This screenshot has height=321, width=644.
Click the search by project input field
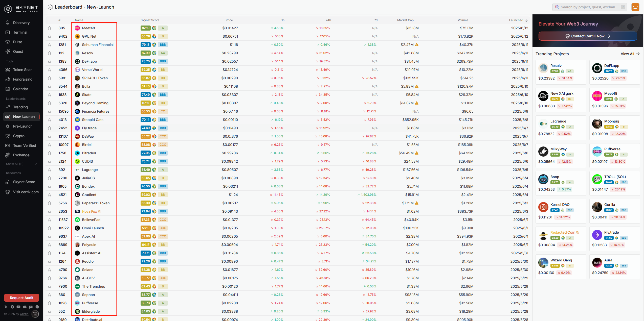(x=590, y=7)
